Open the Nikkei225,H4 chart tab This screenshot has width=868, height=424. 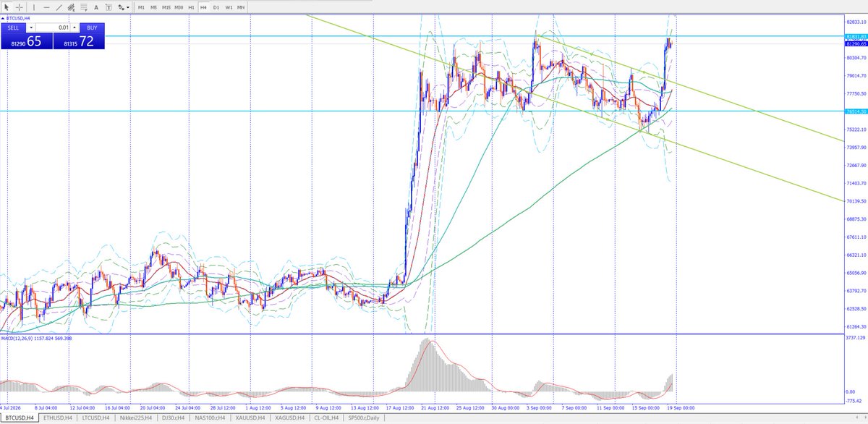point(135,418)
